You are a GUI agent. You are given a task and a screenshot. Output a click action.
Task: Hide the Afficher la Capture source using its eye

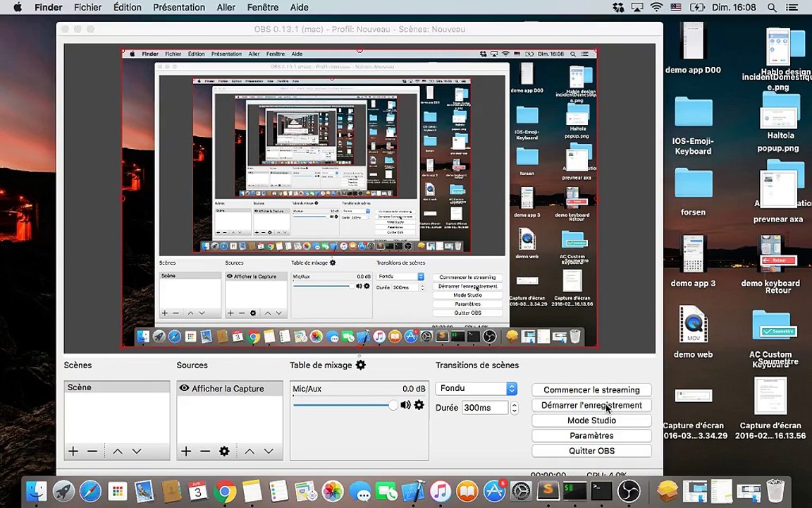pyautogui.click(x=184, y=388)
